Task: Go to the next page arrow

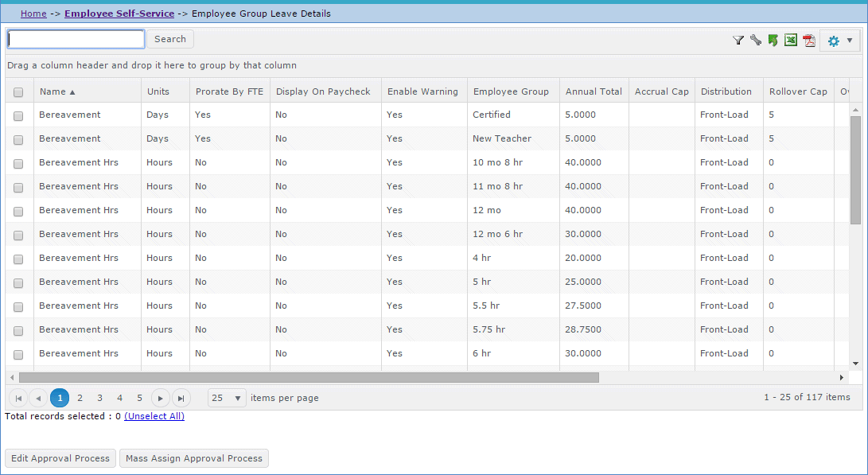Action: click(161, 398)
